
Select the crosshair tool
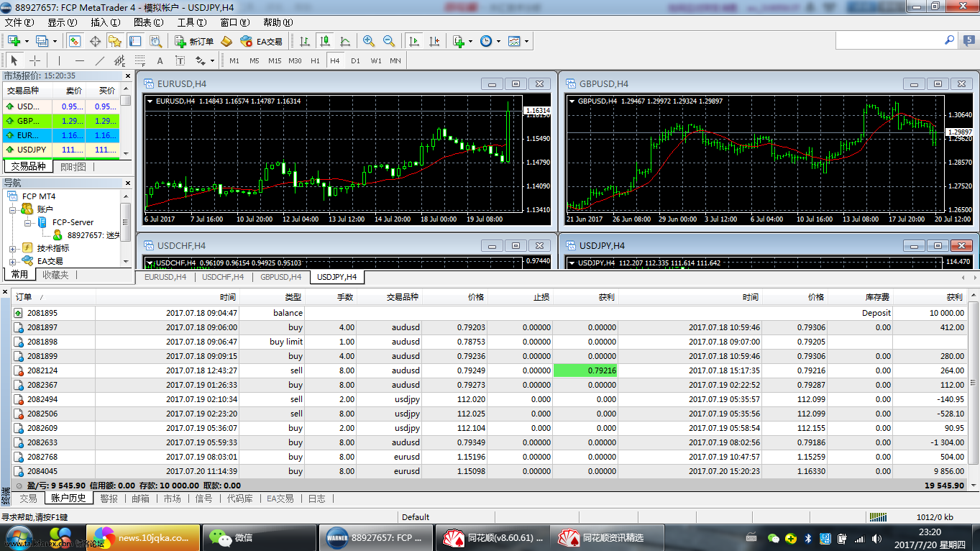coord(35,60)
